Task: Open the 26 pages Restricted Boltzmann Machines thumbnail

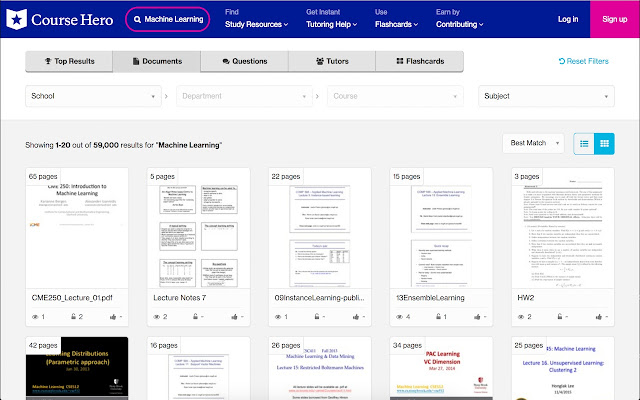Action: coord(320,369)
